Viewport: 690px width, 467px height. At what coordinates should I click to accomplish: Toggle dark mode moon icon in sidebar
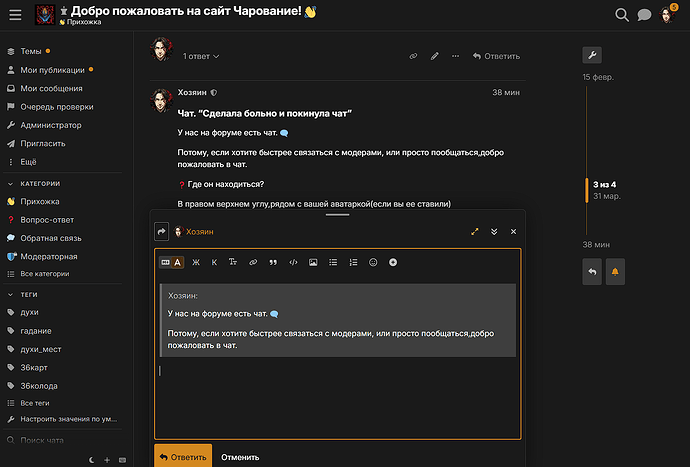coord(91,460)
